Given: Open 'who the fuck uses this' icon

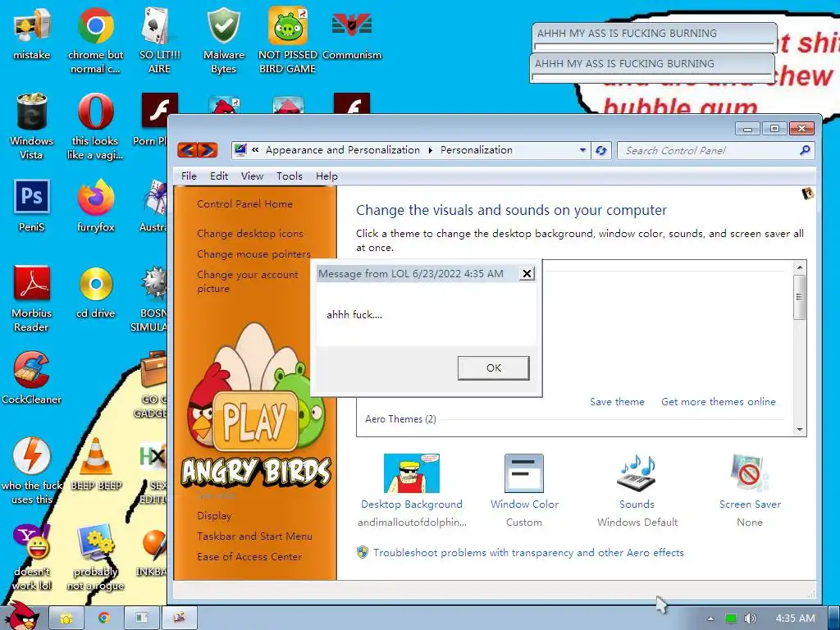Looking at the screenshot, I should [32, 470].
